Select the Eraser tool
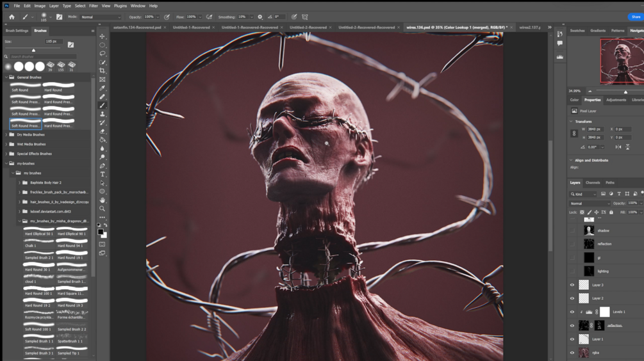The width and height of the screenshot is (644, 361). pos(103,131)
